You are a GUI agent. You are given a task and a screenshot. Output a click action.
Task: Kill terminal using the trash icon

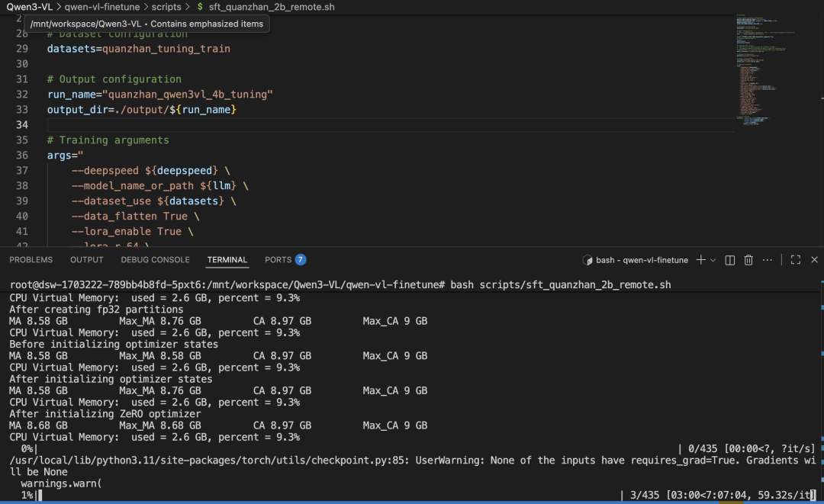pos(748,260)
